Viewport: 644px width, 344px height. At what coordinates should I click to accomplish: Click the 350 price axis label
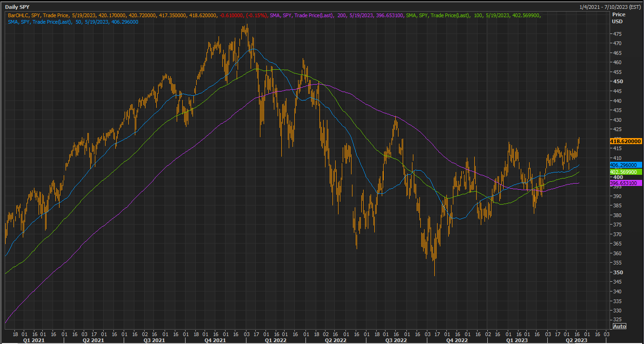click(x=617, y=272)
